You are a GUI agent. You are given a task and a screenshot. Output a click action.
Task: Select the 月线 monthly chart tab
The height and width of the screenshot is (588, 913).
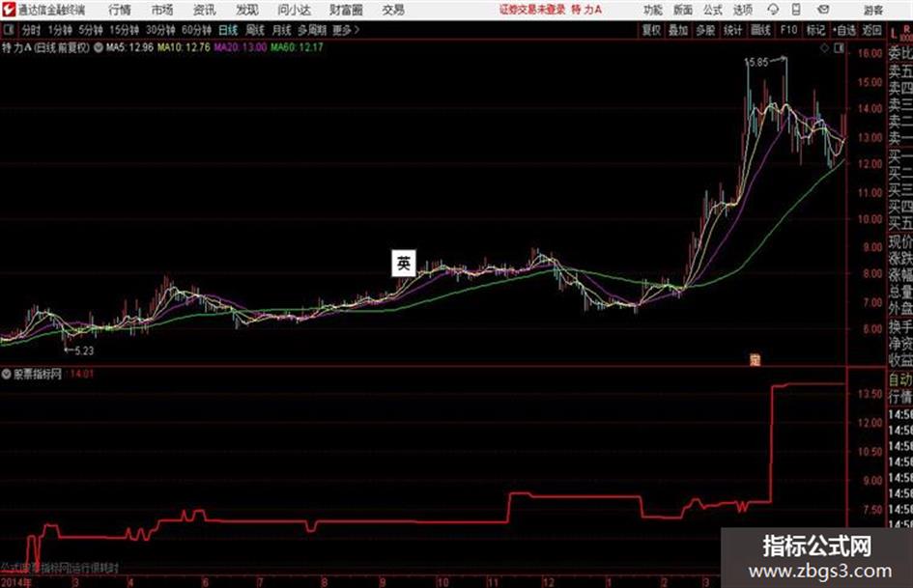coord(282,30)
